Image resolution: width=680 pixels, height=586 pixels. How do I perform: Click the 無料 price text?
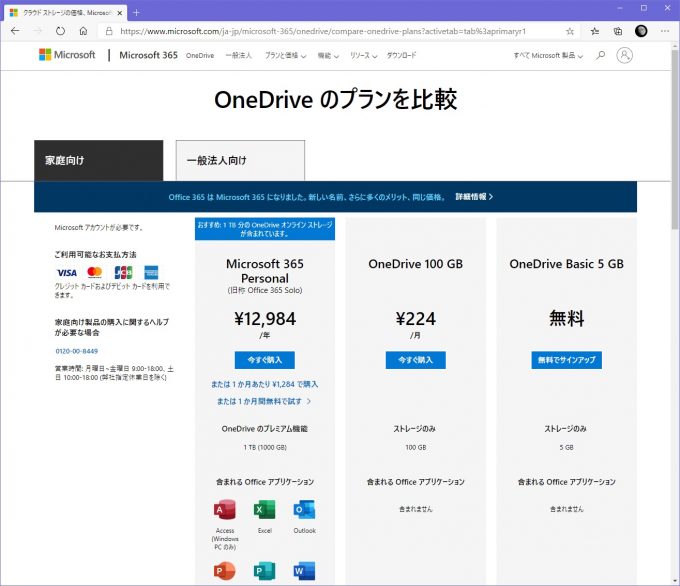[x=566, y=318]
